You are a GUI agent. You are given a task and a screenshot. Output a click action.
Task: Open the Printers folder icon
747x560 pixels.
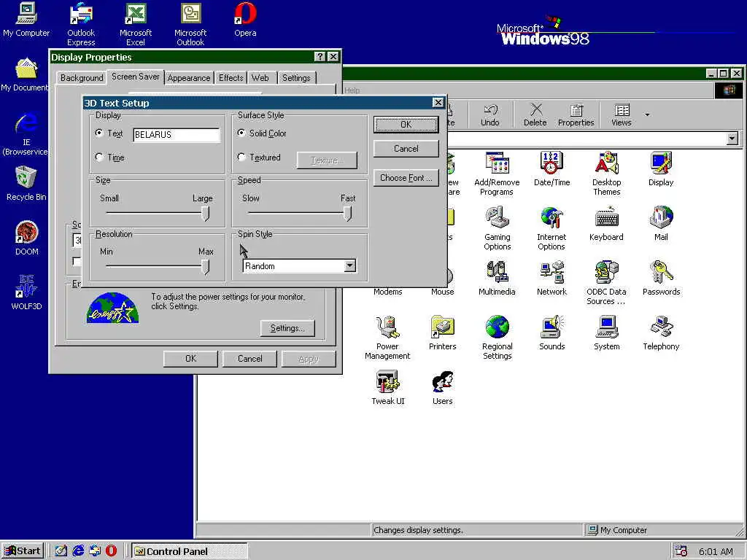tap(443, 333)
